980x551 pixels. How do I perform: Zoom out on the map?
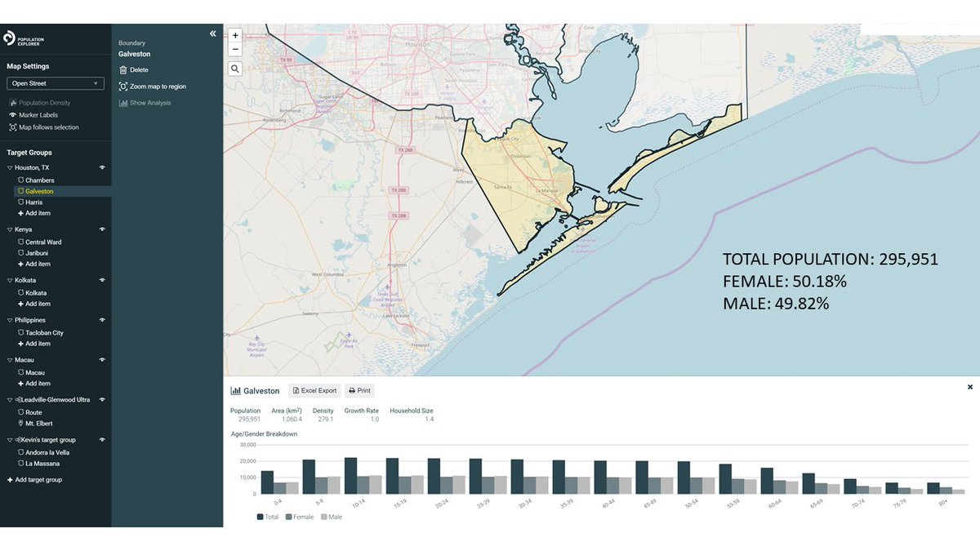235,49
